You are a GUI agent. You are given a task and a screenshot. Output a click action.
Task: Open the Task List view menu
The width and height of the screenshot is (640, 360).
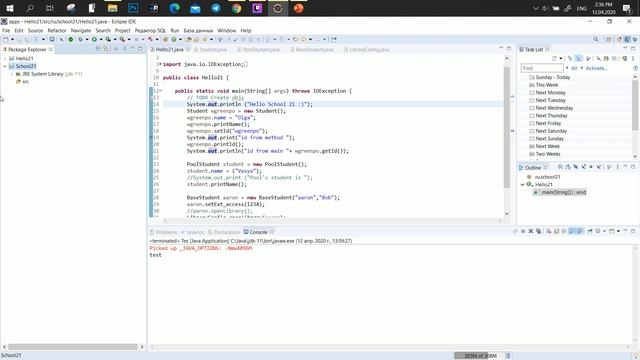point(633,58)
